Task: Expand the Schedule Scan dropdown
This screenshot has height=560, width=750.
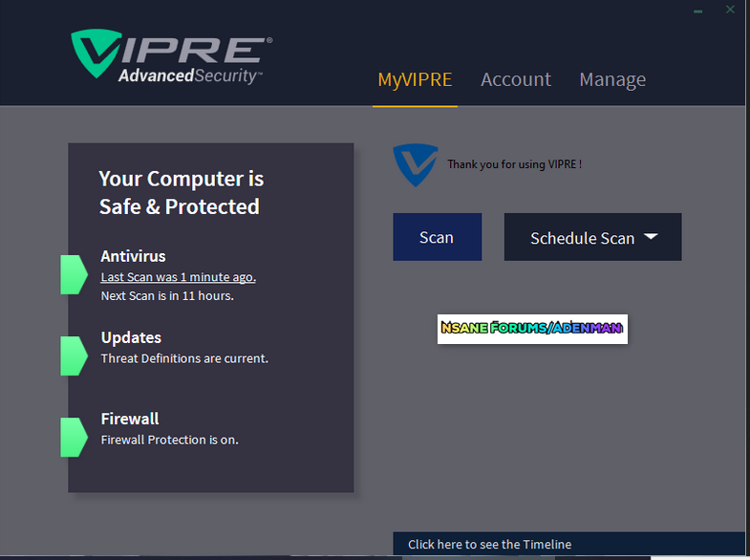Action: tap(592, 237)
